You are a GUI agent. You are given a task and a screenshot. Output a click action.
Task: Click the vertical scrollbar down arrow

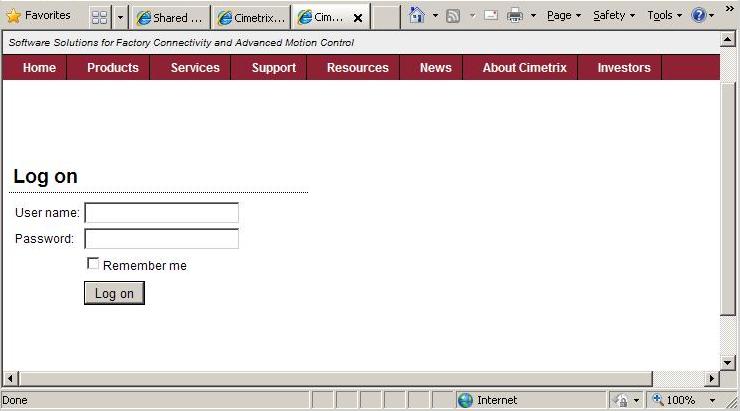pos(728,362)
